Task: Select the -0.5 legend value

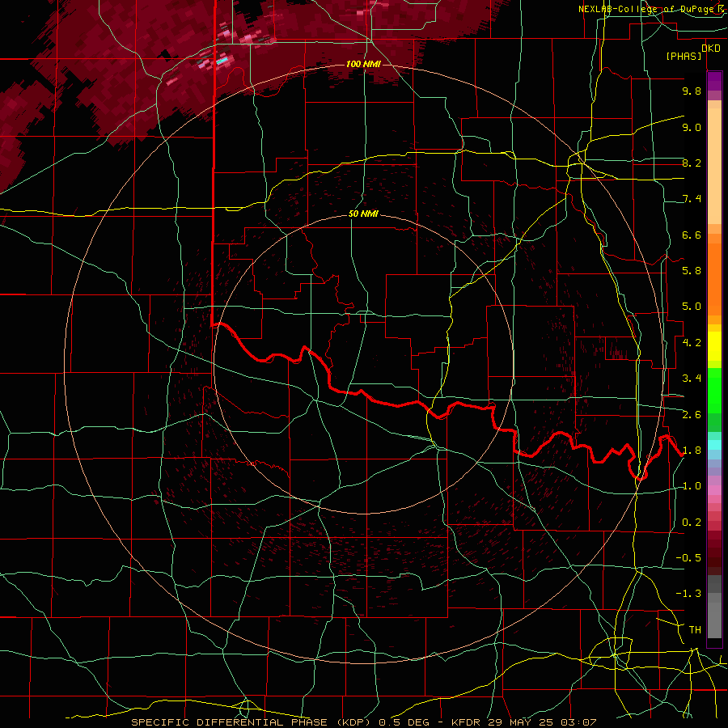Action: [x=688, y=558]
